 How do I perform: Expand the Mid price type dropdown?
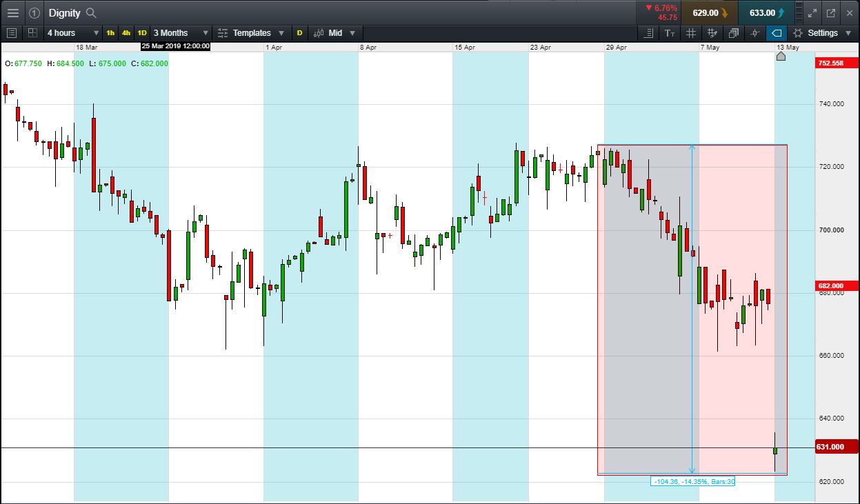352,33
